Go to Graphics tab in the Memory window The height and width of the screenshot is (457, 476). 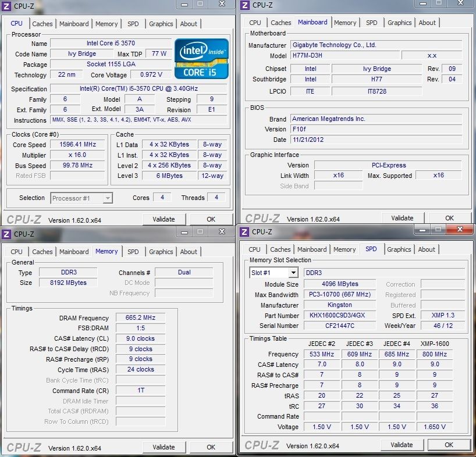161,252
